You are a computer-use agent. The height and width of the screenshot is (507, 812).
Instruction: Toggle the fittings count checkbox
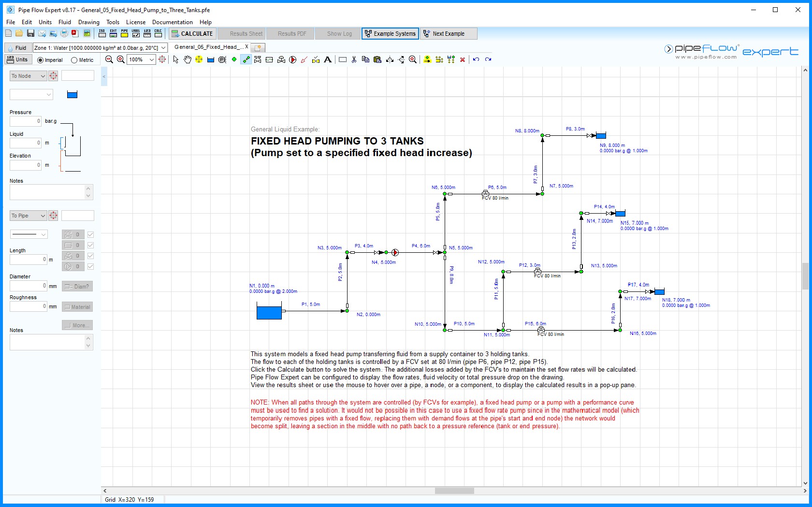tap(90, 234)
